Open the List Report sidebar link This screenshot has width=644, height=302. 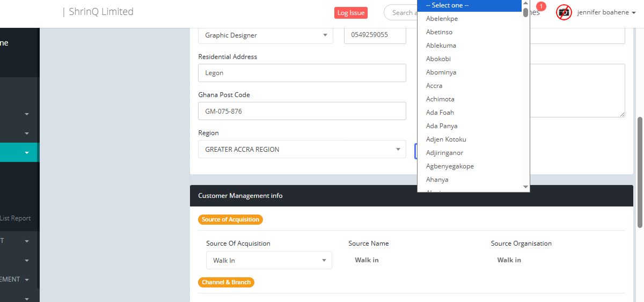[x=16, y=218]
